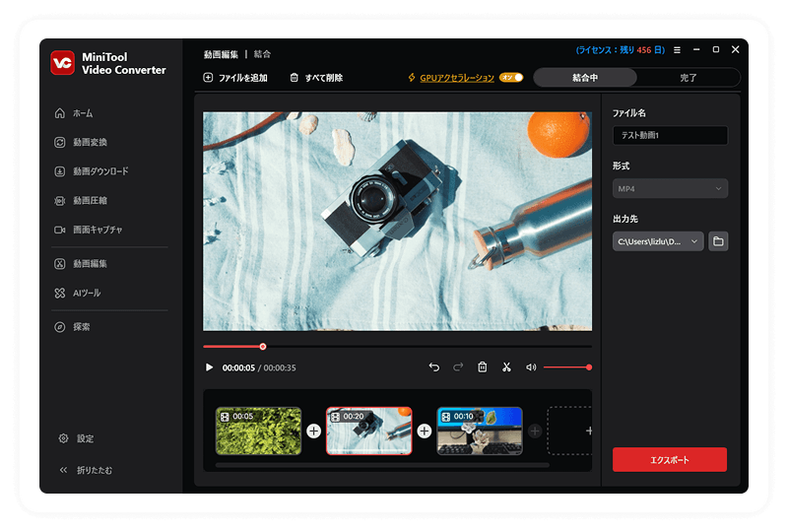Select 画面キャプチャ in the sidebar
The image size is (788, 532).
pos(89,230)
